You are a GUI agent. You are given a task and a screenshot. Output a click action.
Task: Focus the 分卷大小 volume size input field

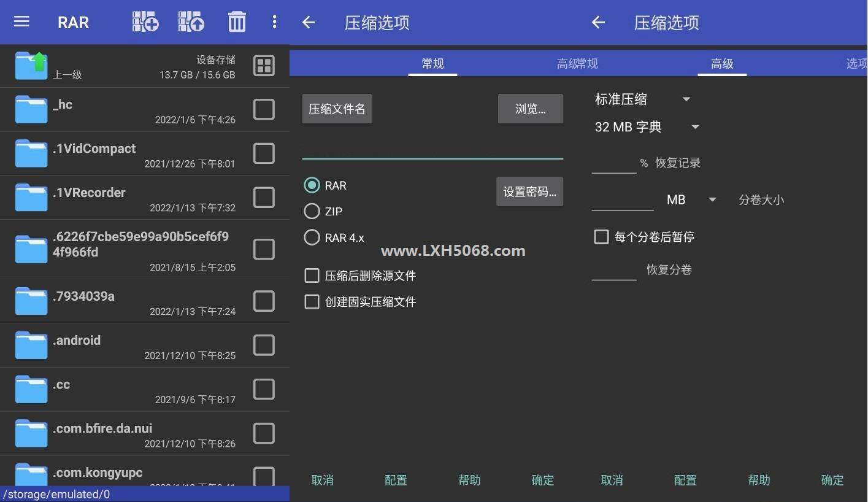click(623, 199)
